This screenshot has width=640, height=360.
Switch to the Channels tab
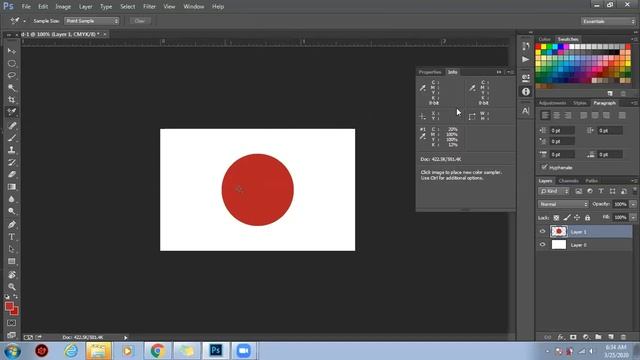pos(569,180)
